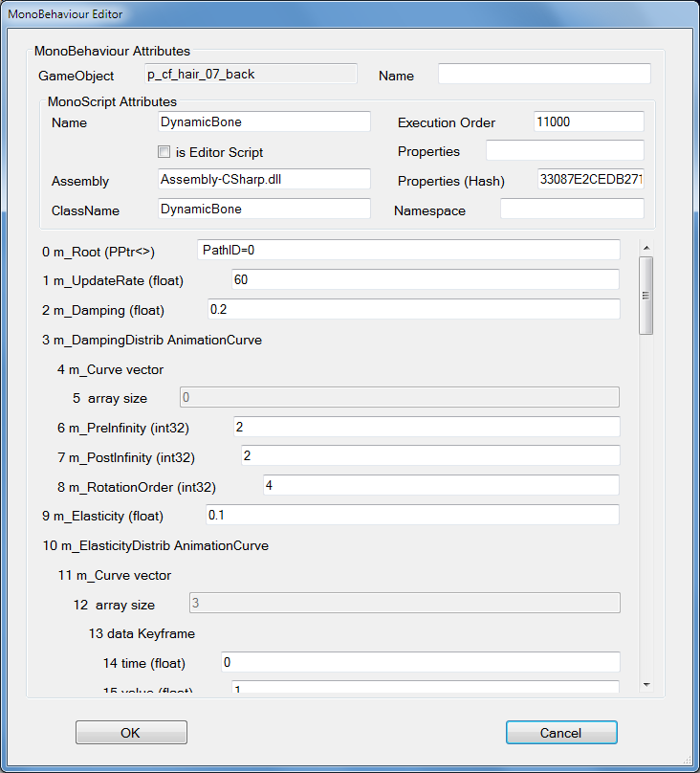
Task: Click the m_Root PathID field
Action: click(x=407, y=250)
